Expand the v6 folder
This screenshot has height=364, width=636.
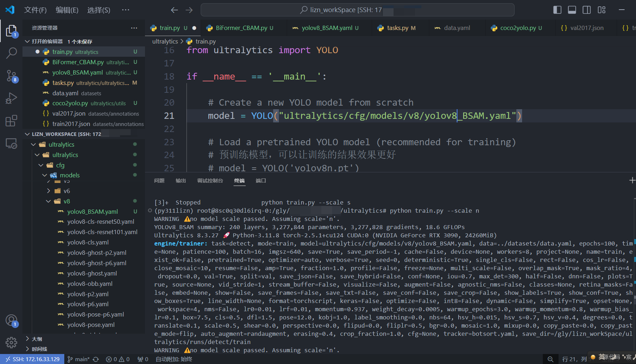pos(49,191)
